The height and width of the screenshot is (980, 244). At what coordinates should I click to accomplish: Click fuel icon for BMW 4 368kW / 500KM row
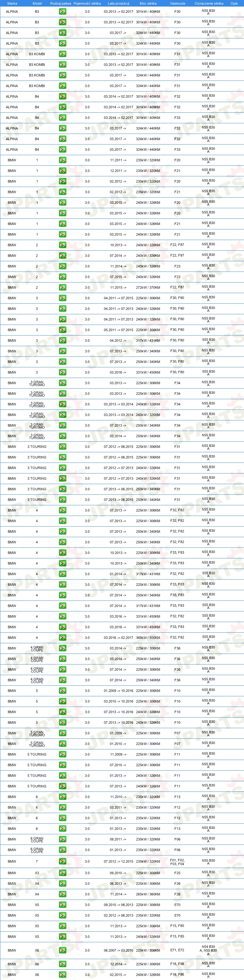click(x=63, y=638)
